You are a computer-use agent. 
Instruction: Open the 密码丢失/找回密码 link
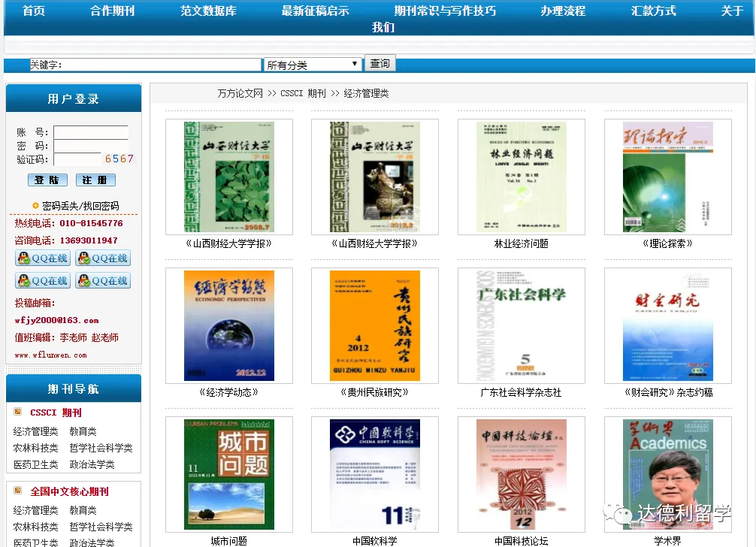pos(80,206)
